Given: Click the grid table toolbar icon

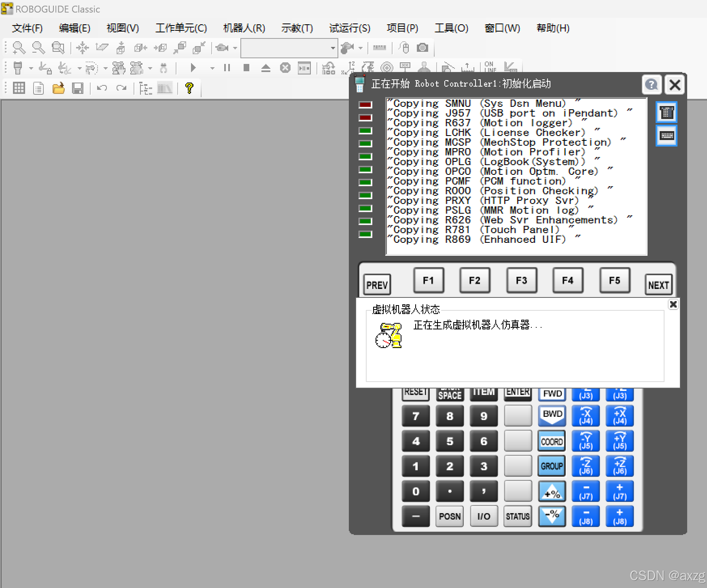Looking at the screenshot, I should [x=19, y=88].
